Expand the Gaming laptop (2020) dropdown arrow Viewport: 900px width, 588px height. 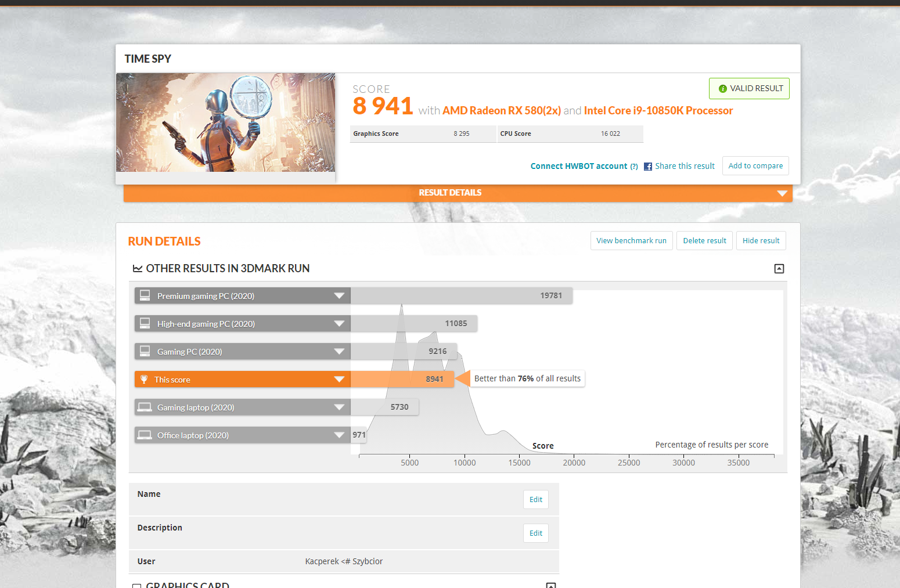tap(339, 407)
